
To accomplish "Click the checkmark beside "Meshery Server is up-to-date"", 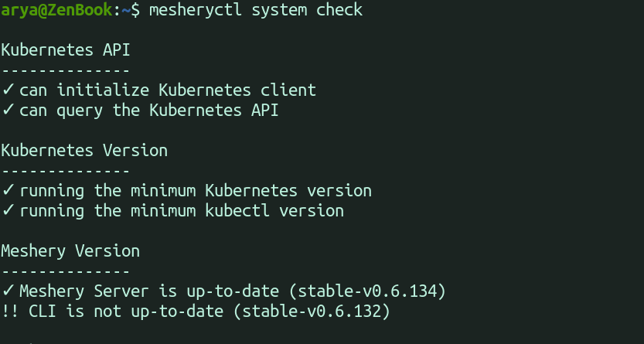I will click(9, 291).
